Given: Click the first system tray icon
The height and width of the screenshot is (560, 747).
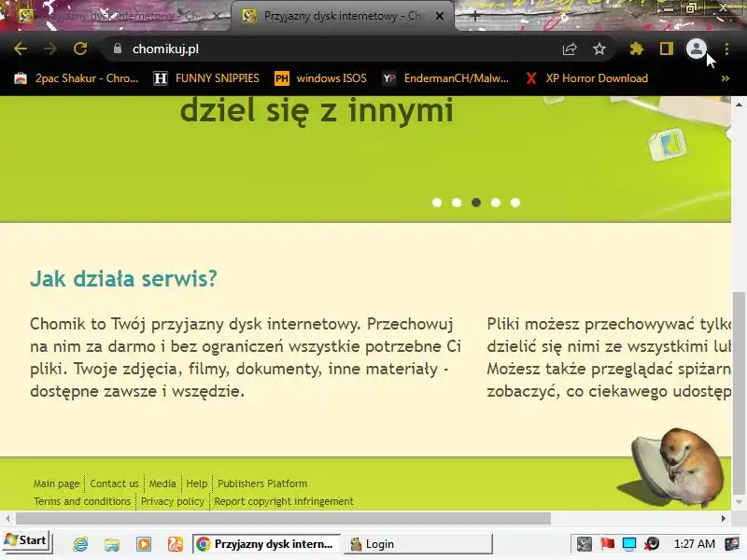Looking at the screenshot, I should (585, 544).
